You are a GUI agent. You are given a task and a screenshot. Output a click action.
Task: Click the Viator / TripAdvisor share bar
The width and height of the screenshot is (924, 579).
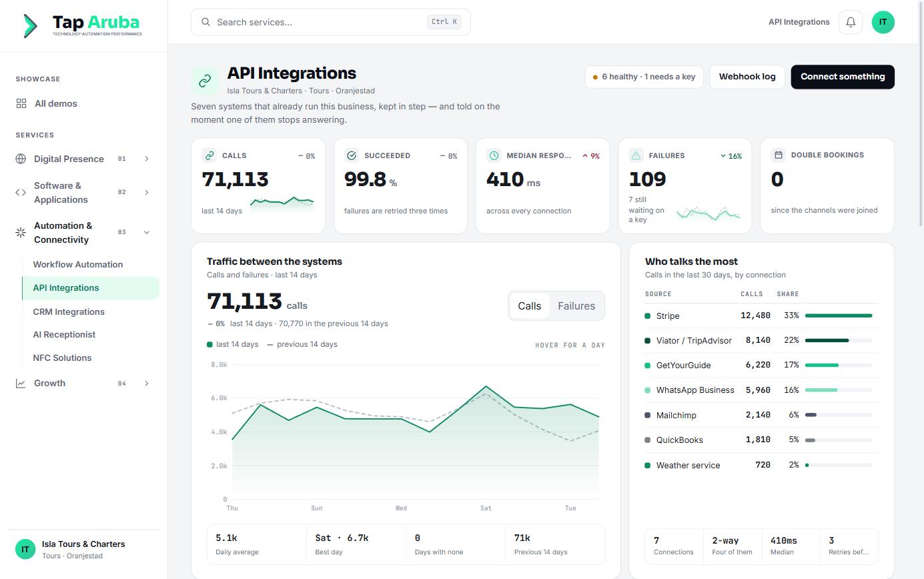point(839,340)
